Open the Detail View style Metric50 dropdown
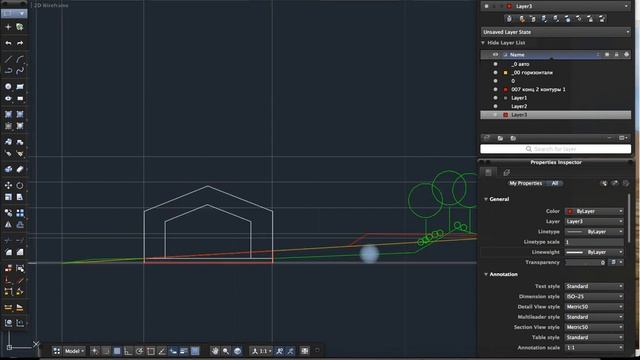Viewport: 640px width, 360px height. (594, 307)
